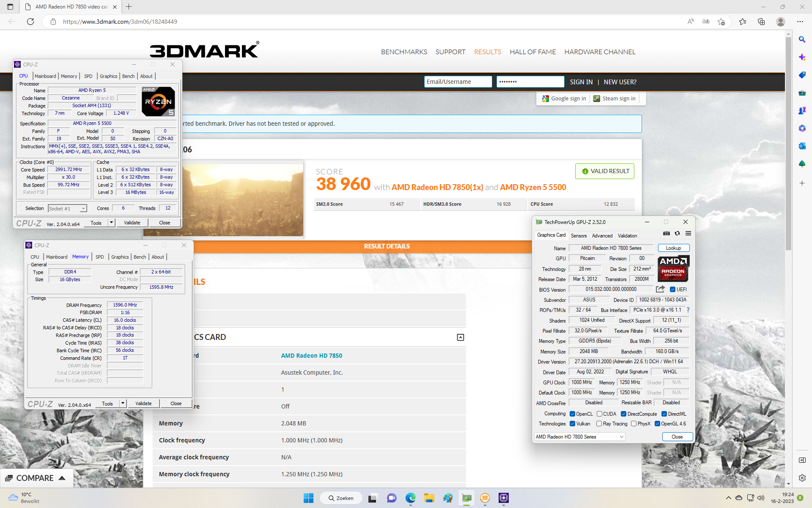Click the Bus Interface question mark in GPU-Z
The image size is (812, 508).
click(x=688, y=310)
